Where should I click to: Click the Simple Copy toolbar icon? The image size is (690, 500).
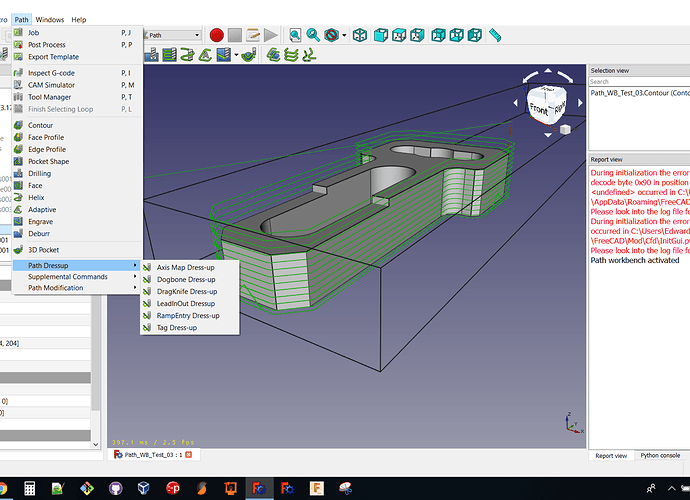(x=309, y=55)
